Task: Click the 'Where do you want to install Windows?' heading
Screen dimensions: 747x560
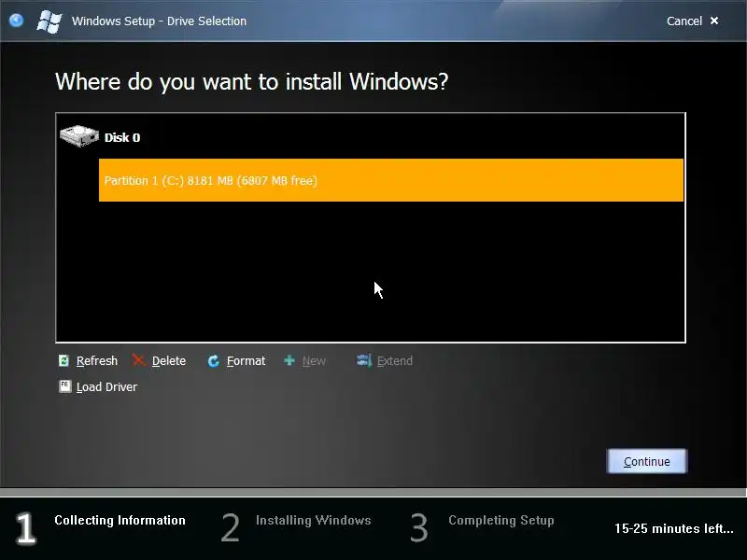Action: (x=251, y=82)
